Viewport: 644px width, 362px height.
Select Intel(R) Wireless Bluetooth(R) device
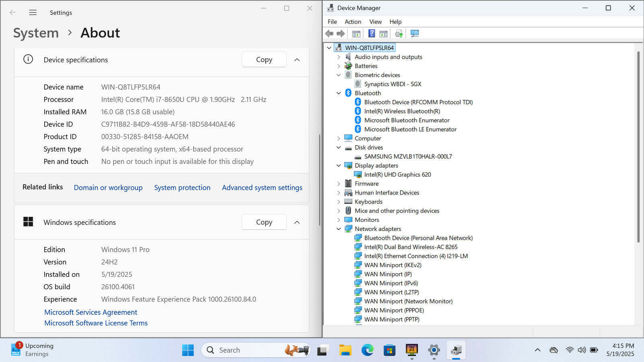[x=402, y=111]
